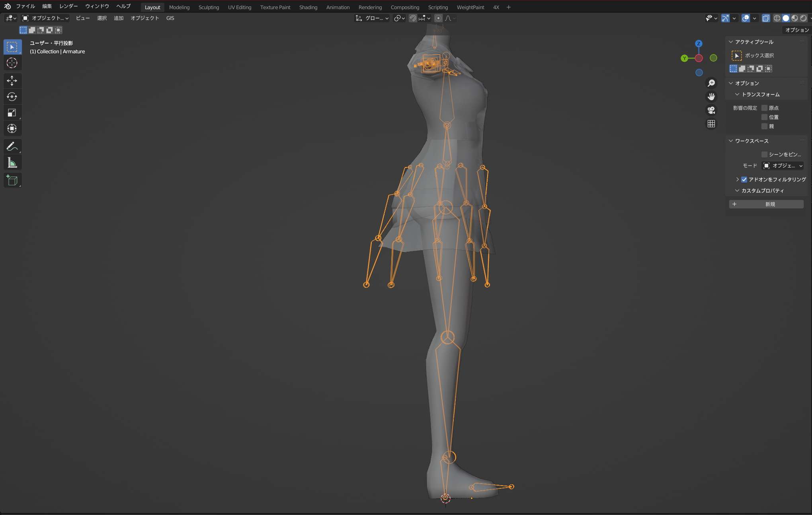Select wireframe viewport shading

pyautogui.click(x=777, y=18)
